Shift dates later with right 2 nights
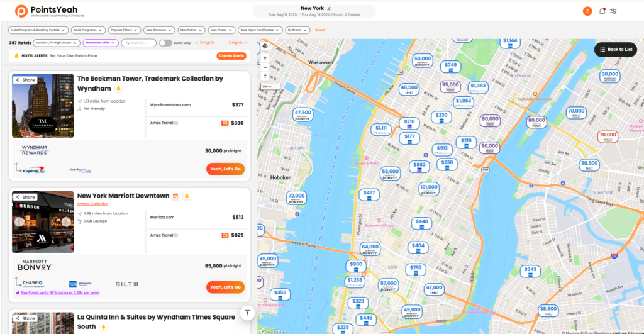The width and height of the screenshot is (644, 334). [238, 43]
